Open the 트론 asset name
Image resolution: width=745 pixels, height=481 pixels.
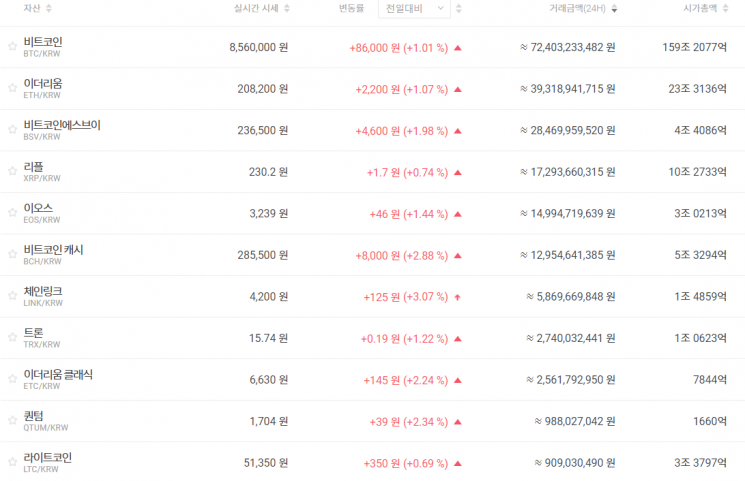click(x=33, y=333)
